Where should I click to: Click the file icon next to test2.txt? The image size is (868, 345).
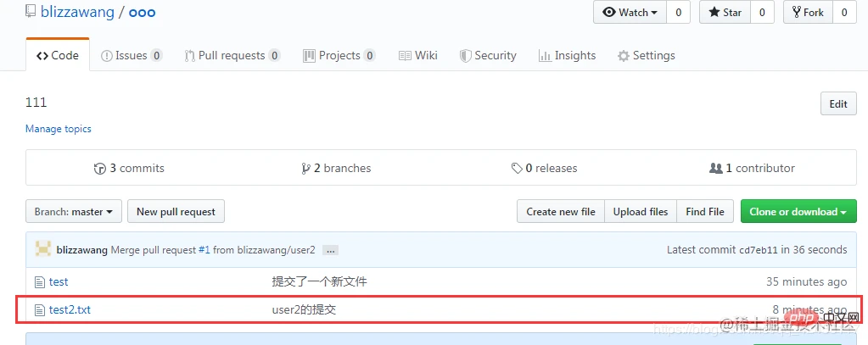(39, 310)
